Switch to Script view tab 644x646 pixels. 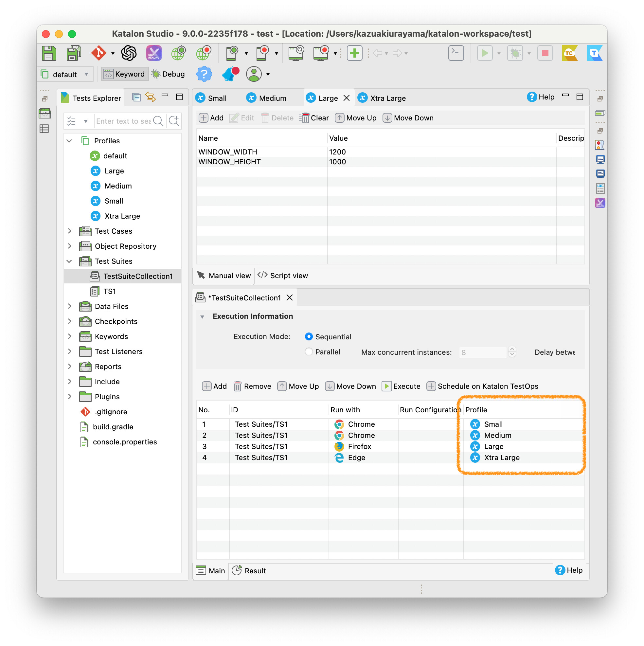(x=283, y=276)
